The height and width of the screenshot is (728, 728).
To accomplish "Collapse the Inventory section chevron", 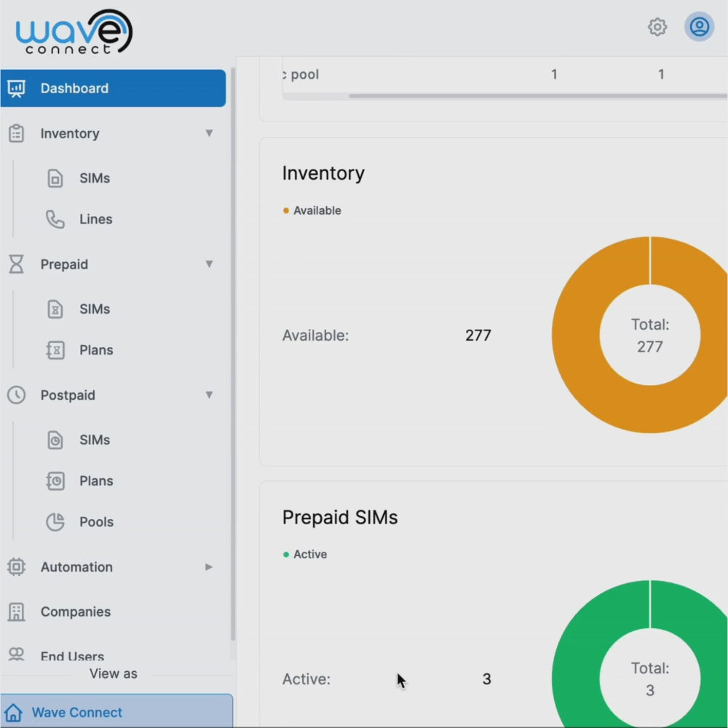I will coord(210,133).
